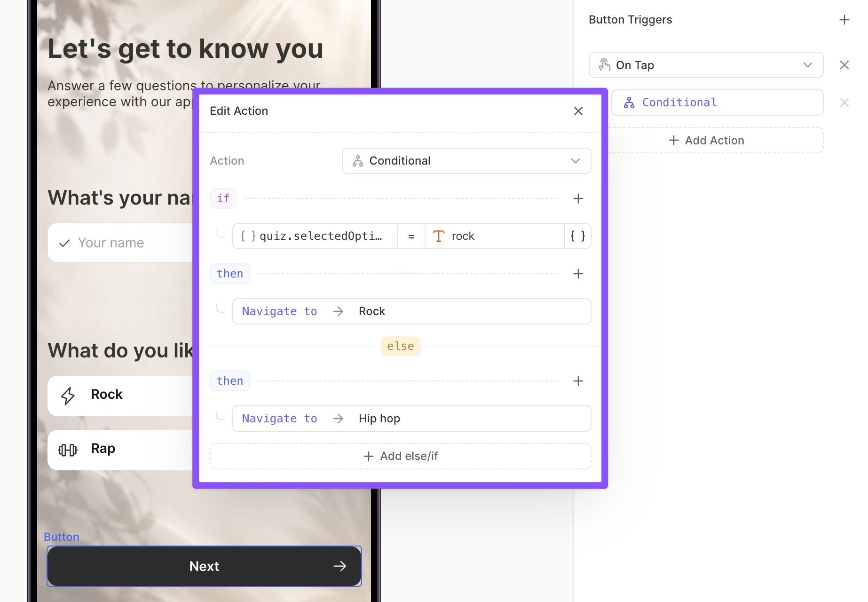Click the Your name input field
The image size is (868, 602).
(x=120, y=243)
